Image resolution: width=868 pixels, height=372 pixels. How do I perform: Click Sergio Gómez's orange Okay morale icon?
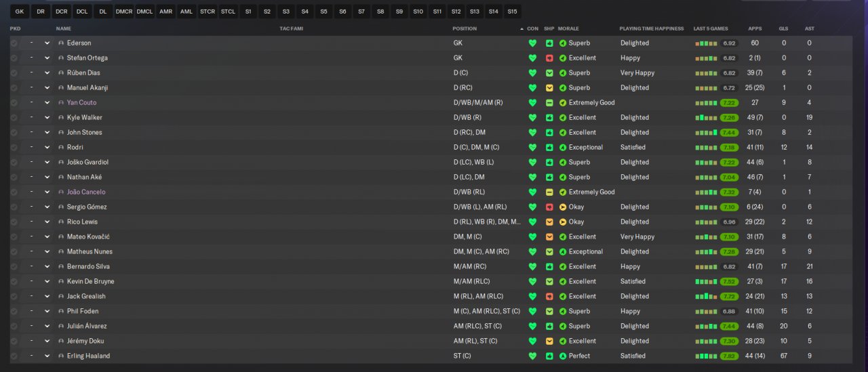[x=563, y=207]
